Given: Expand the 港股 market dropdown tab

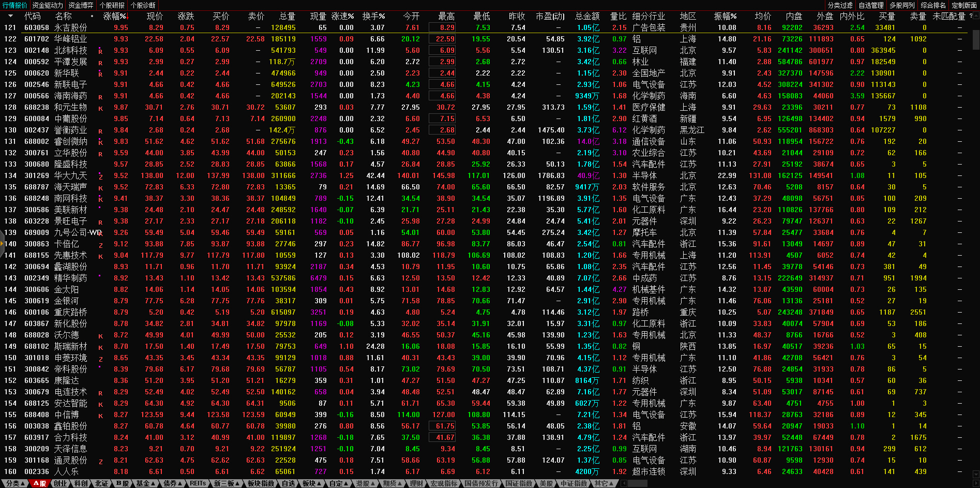Looking at the screenshot, I should [x=365, y=483].
